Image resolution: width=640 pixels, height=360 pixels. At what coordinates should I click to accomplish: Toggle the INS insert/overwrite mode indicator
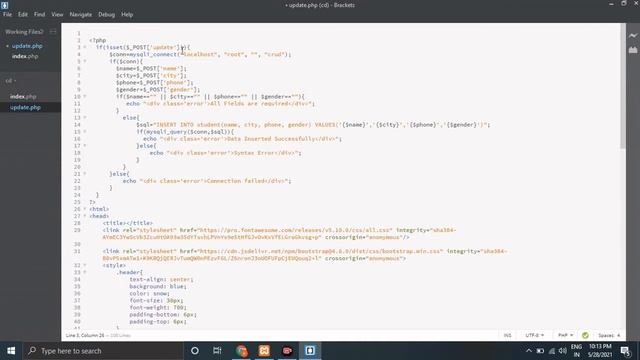(x=507, y=335)
